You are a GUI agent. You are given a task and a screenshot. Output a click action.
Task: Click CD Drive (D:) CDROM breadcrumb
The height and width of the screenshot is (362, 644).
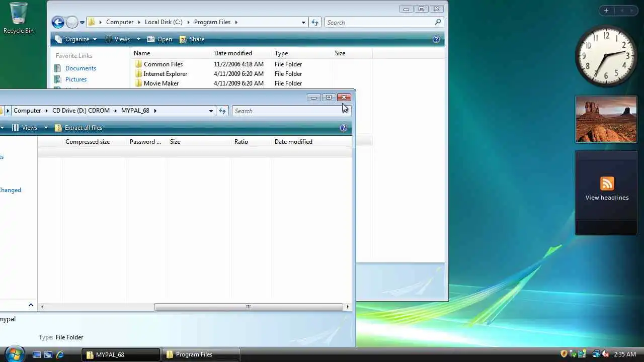(x=81, y=111)
